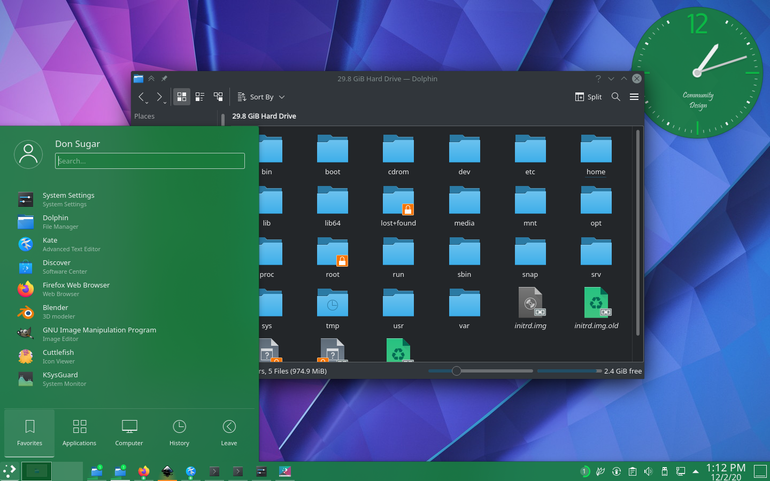Select the initrd.img.old file
Screen dimensions: 770x481
(596, 309)
